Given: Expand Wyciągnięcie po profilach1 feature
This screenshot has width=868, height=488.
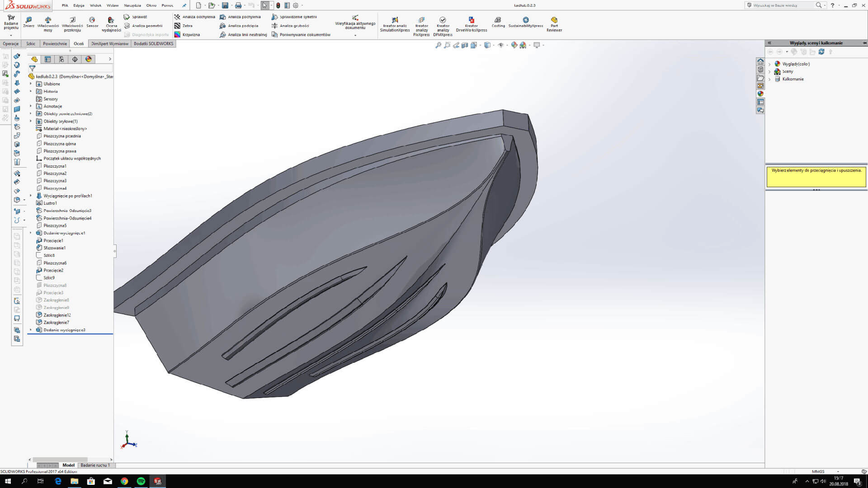Looking at the screenshot, I should click(31, 196).
